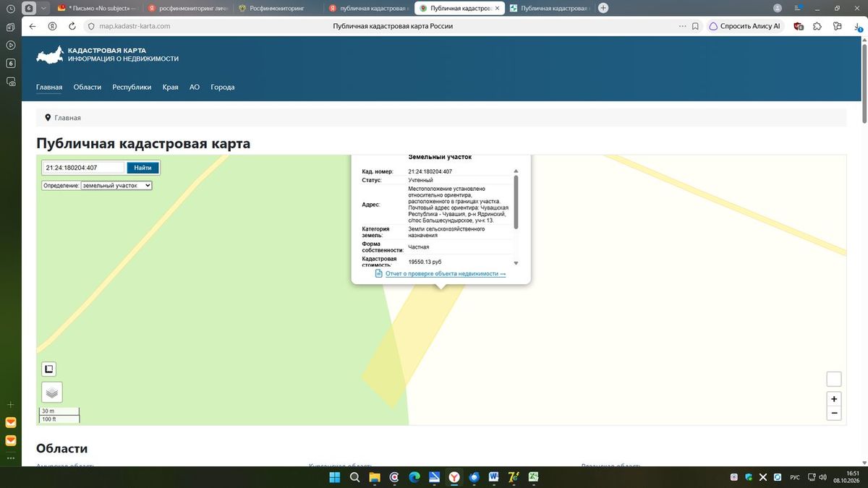Click the scroll-up arrow in the parcel popup
Viewport: 868px width, 488px height.
[516, 171]
